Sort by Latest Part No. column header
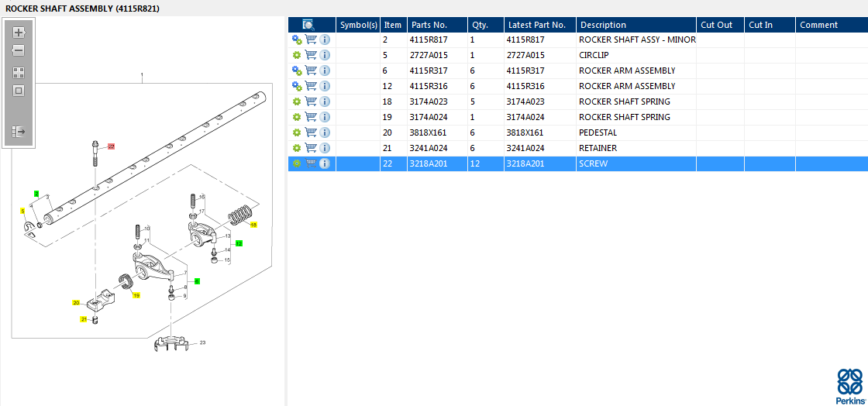Screen dimensions: 868x406 [x=539, y=25]
